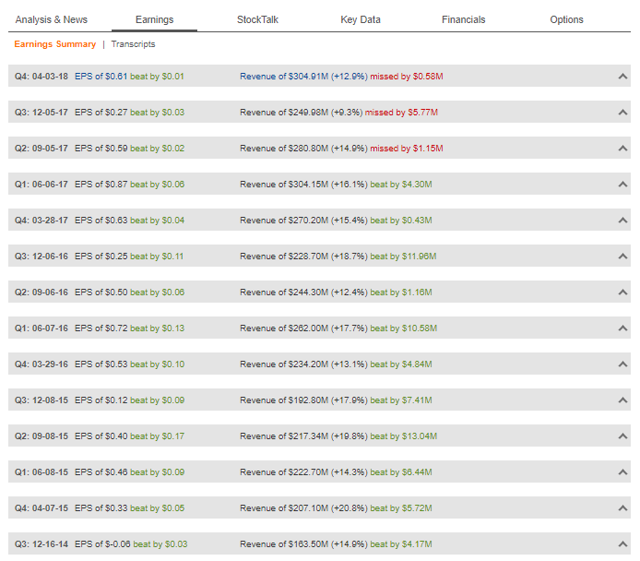Collapse the Q3 12-16-14 earnings row

[x=622, y=544]
